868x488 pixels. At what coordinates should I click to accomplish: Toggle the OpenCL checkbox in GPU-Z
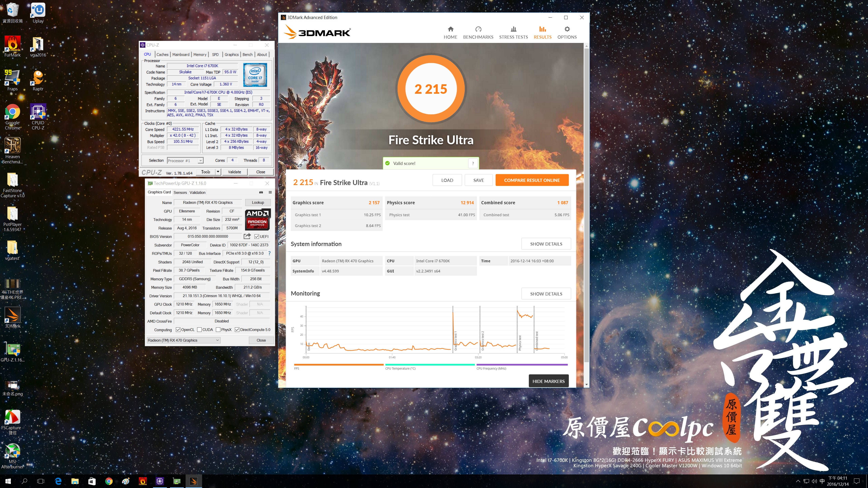tap(178, 330)
